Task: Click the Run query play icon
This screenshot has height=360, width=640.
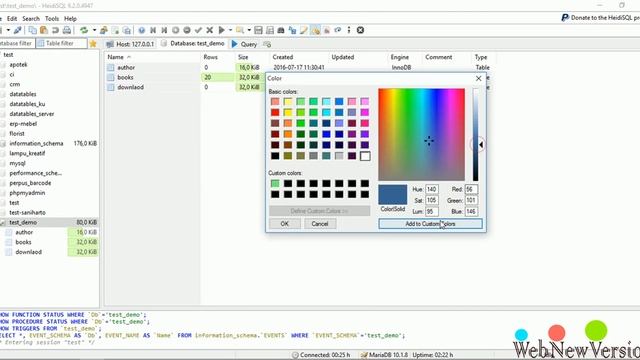Action: (221, 30)
